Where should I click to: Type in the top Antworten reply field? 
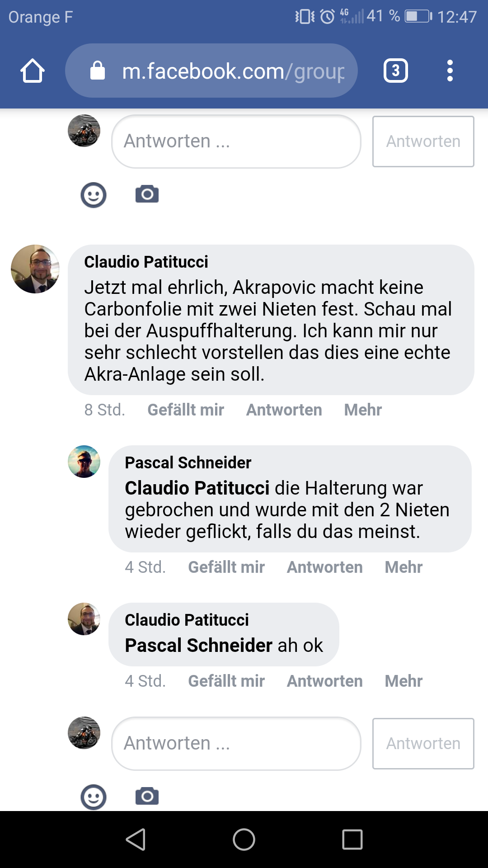[x=236, y=141]
